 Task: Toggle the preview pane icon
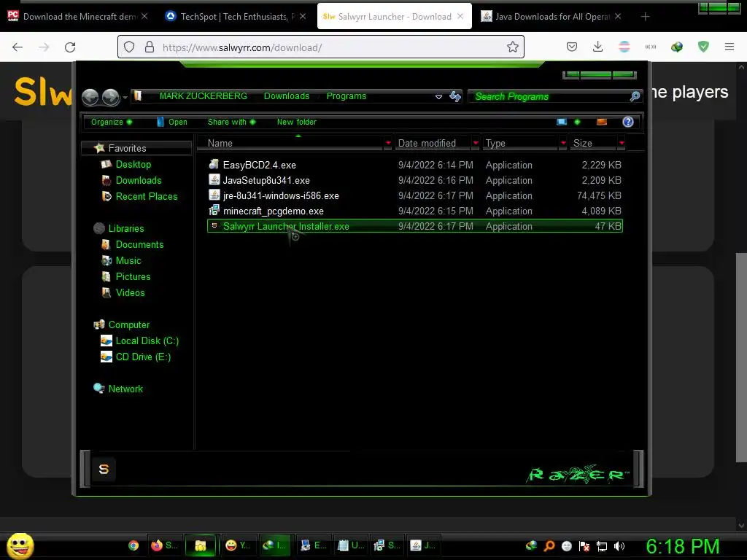602,122
